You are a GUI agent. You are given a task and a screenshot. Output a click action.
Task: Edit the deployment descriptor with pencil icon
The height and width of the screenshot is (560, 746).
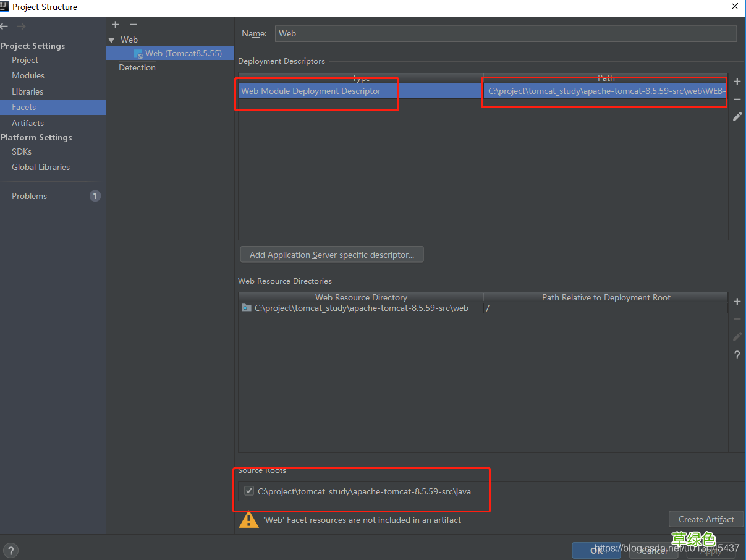[737, 116]
